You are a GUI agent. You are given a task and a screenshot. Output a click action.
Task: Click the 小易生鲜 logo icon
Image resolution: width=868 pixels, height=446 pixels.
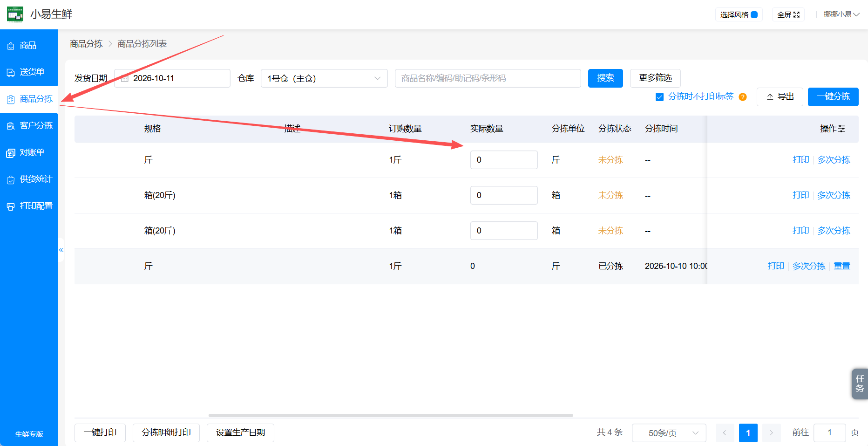coord(15,14)
